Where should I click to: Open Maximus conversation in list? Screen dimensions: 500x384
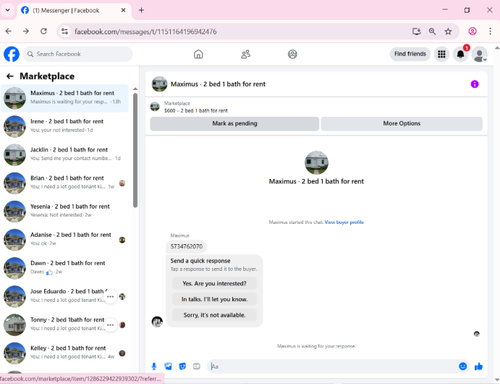tap(65, 98)
